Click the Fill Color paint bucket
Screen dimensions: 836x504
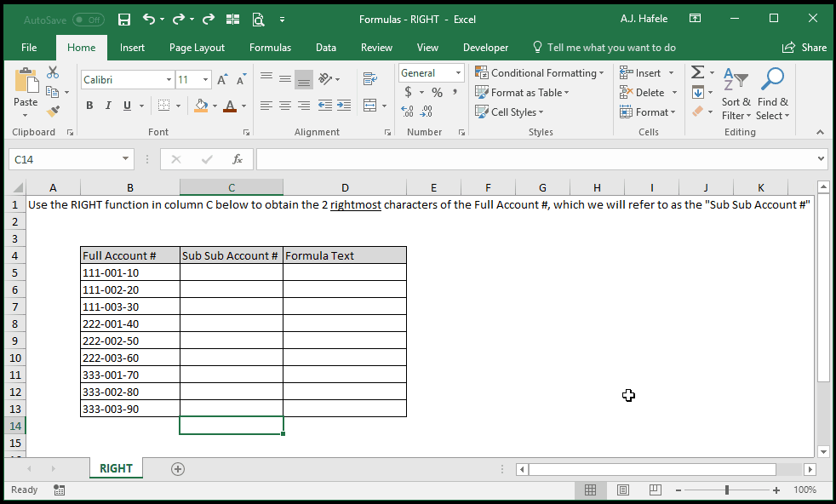click(202, 105)
